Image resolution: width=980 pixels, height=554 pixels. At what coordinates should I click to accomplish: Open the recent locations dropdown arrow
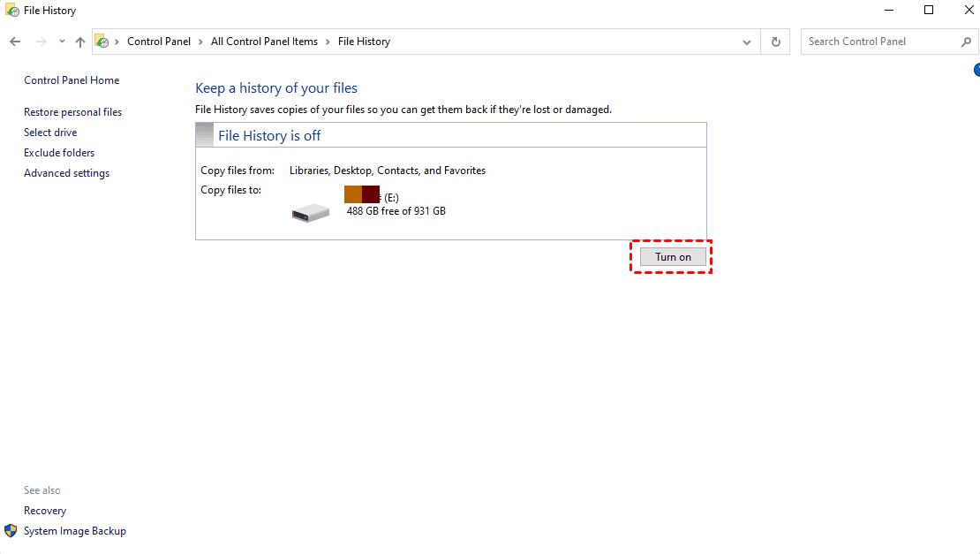62,42
